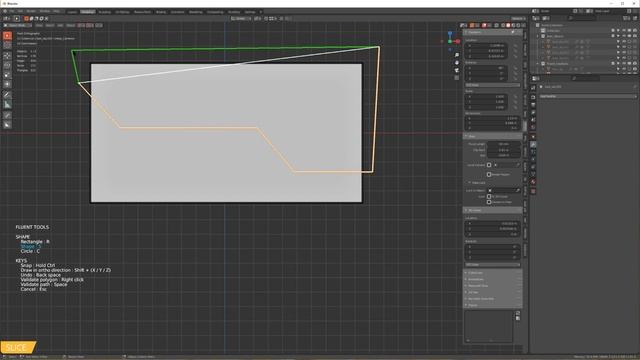Toggle exclude checkbox on Collection row
Viewport: 640px width, 360px height.
[613, 31]
